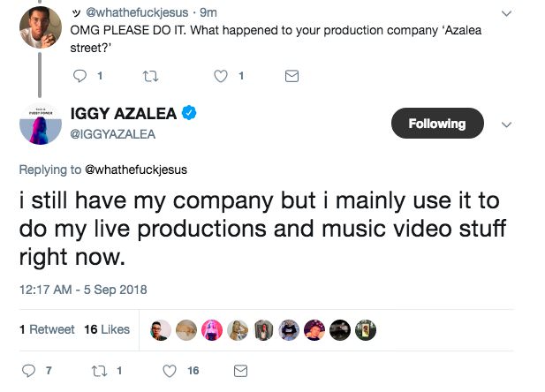
Task: Open the tweet timestamp 12:17 AM - 5 Sep 2018
Action: pos(83,289)
